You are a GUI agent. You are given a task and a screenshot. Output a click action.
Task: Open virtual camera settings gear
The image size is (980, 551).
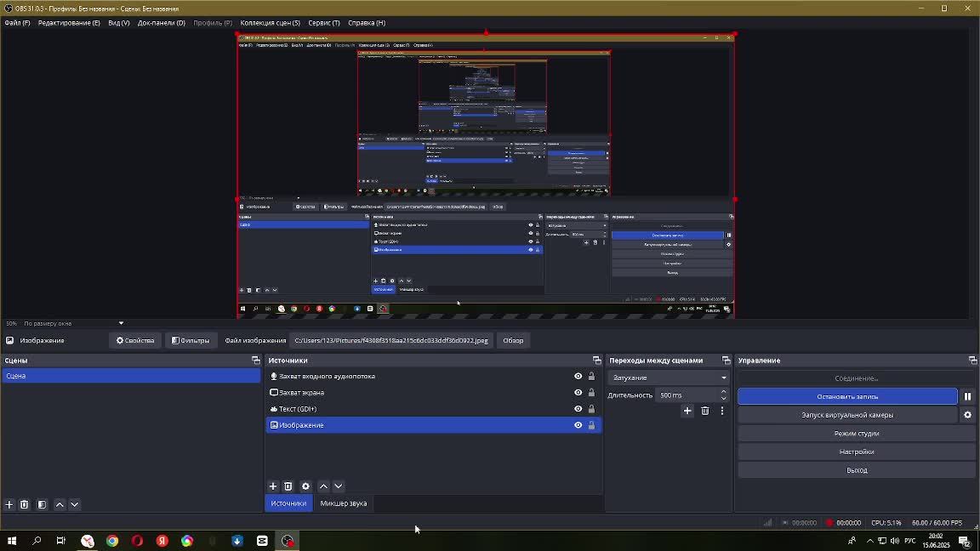point(967,415)
